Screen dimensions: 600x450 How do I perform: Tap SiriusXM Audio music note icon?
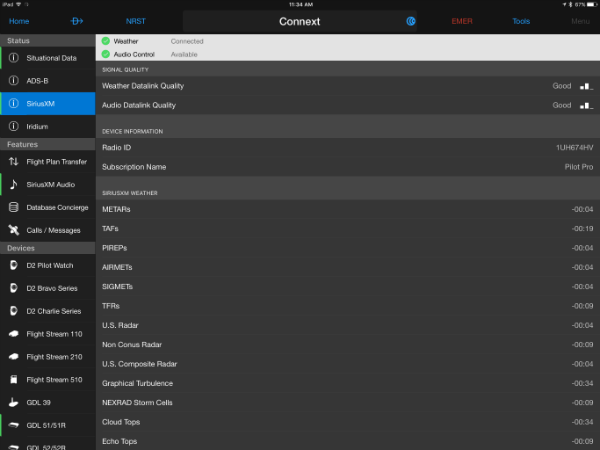tap(14, 184)
